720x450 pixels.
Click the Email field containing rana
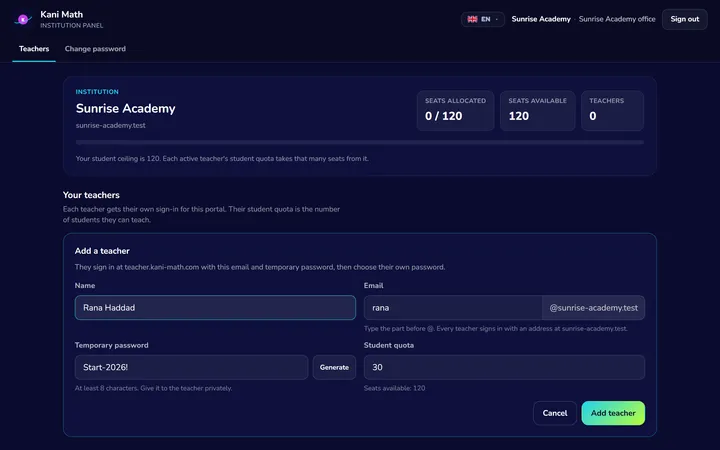point(453,308)
